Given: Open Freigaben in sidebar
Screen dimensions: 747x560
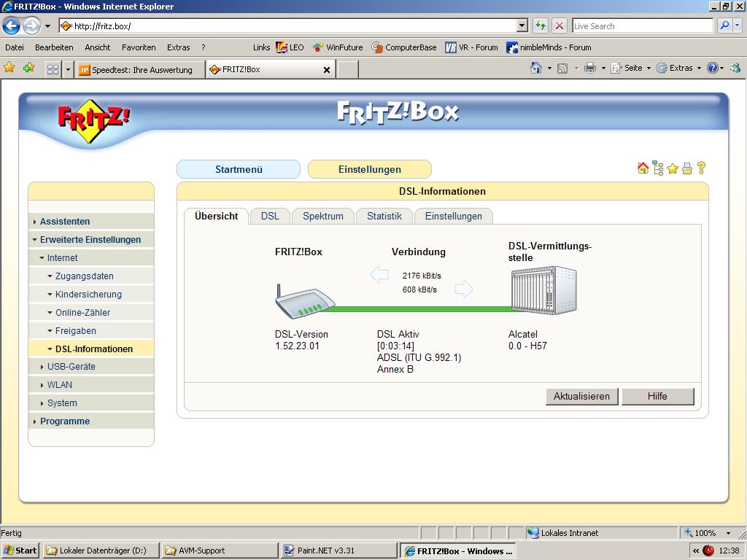Looking at the screenshot, I should [91, 330].
